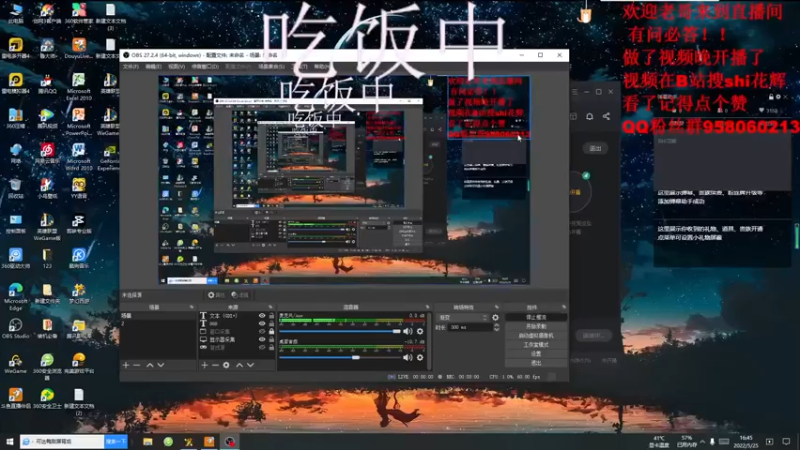
Task: Open the View menu in OBS
Action: pyautogui.click(x=176, y=67)
